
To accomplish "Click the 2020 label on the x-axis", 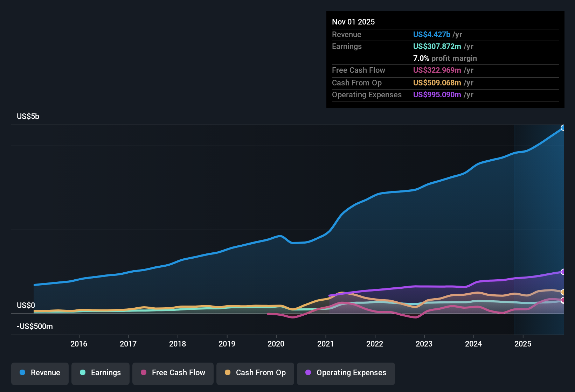I will pos(276,344).
